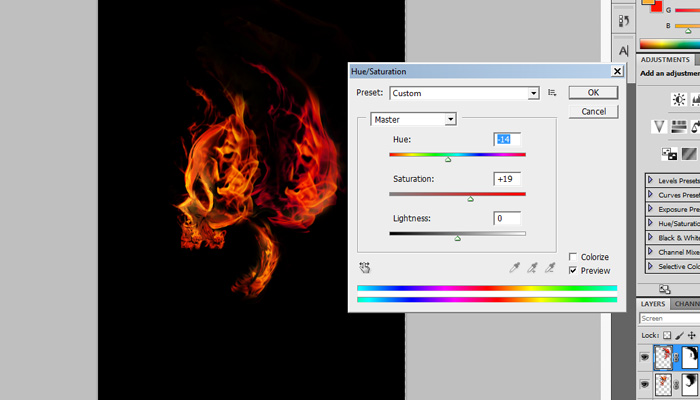Viewport: 700px width, 400px height.
Task: Expand Curves Presets list
Action: coord(650,194)
